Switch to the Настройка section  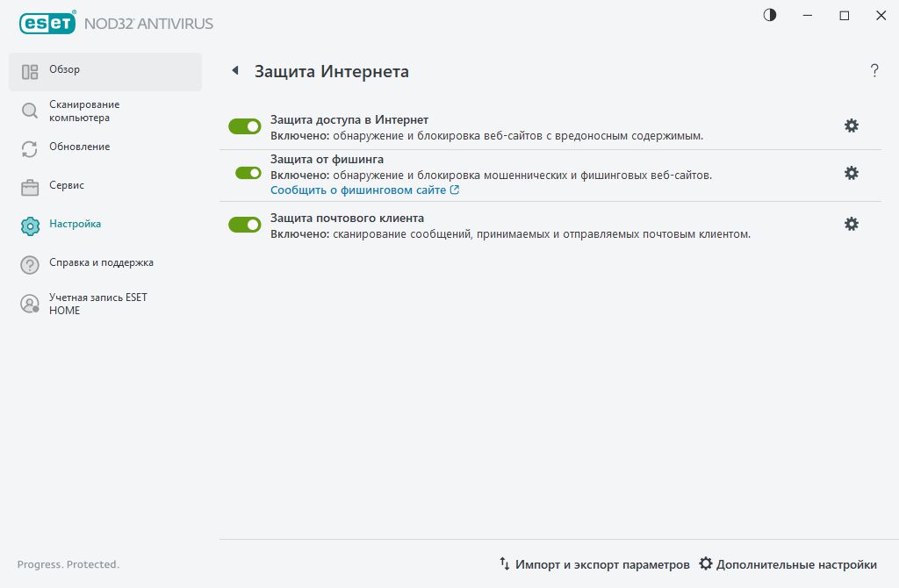click(29, 225)
